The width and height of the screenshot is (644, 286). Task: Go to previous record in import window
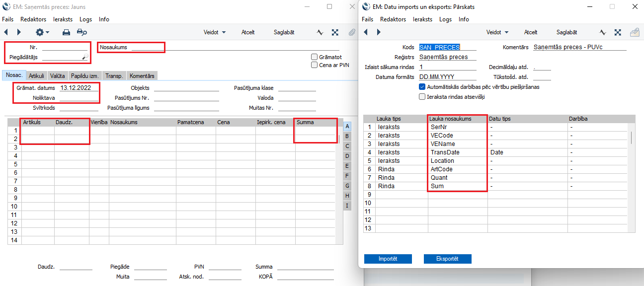click(x=366, y=32)
